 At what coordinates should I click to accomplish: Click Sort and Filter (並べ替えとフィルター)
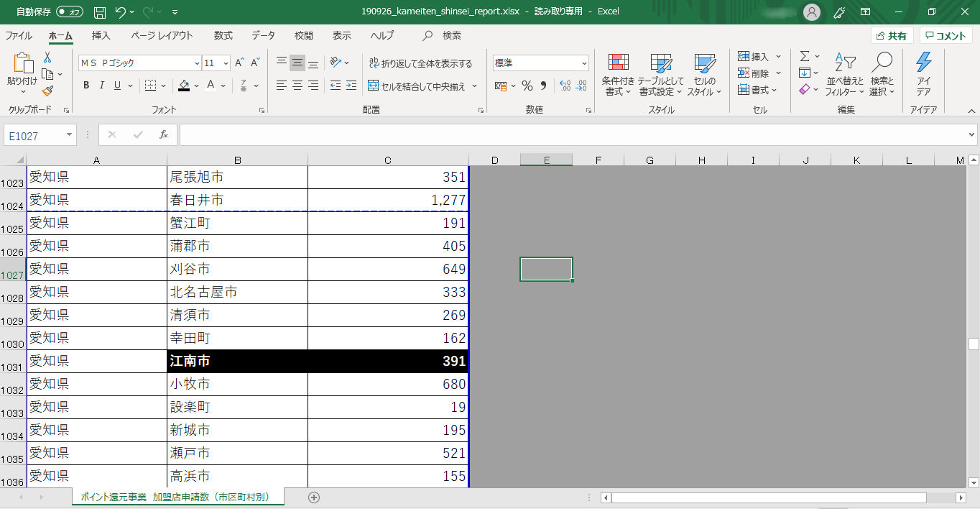(x=844, y=75)
